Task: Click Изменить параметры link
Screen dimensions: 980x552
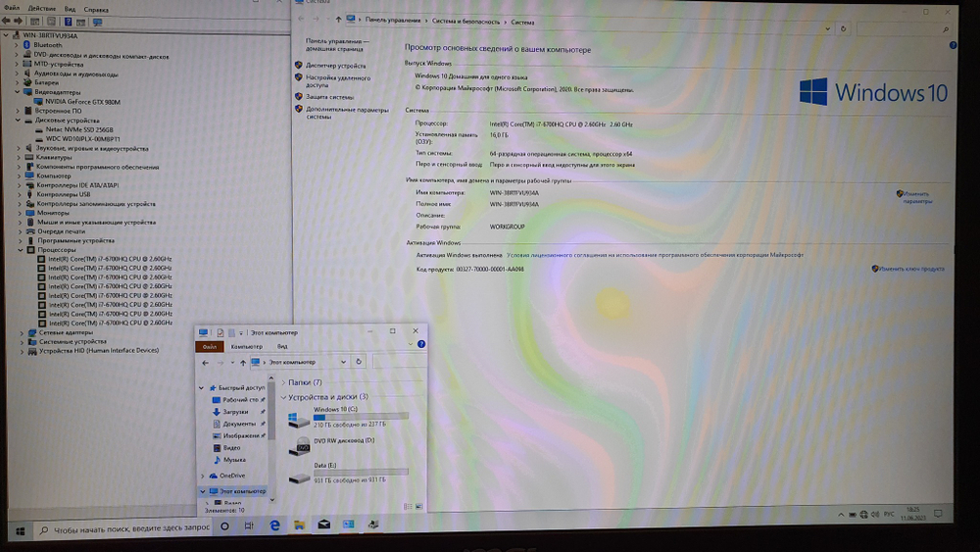Action: click(x=917, y=197)
